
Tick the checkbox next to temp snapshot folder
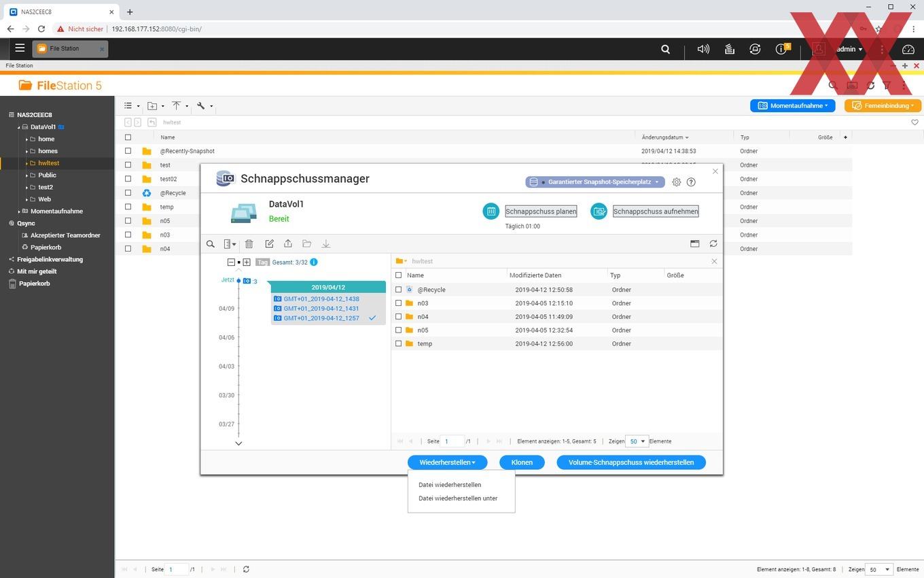click(x=399, y=343)
